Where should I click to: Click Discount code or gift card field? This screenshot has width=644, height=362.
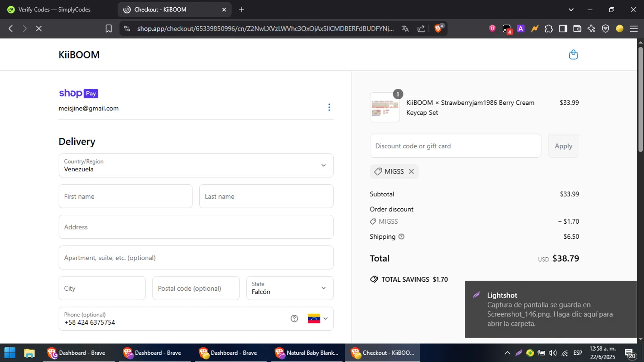click(456, 146)
